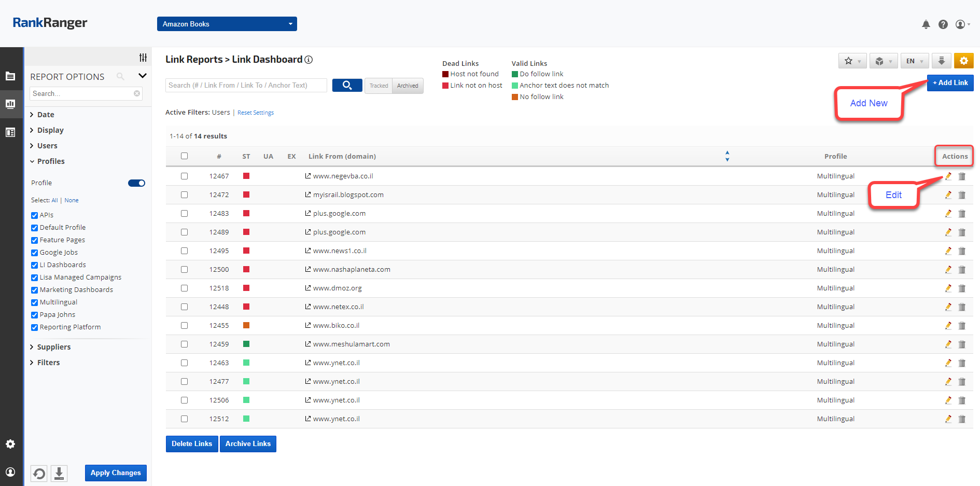Delete the www.dmoz.org link via trash icon
This screenshot has width=980, height=486.
click(962, 288)
